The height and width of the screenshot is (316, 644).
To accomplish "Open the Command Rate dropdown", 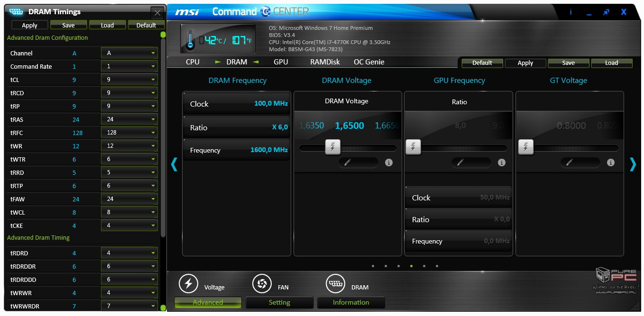I will [x=129, y=66].
